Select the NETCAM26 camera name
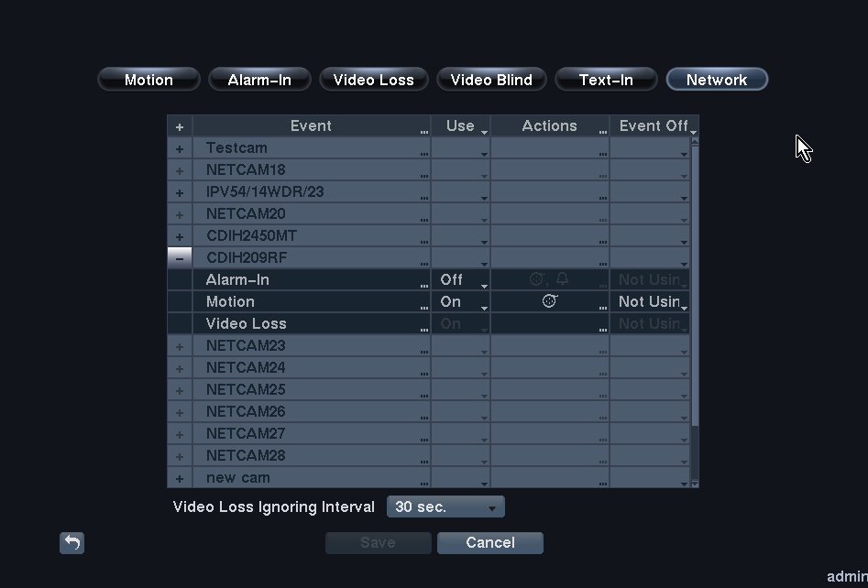The image size is (868, 588). (x=246, y=411)
